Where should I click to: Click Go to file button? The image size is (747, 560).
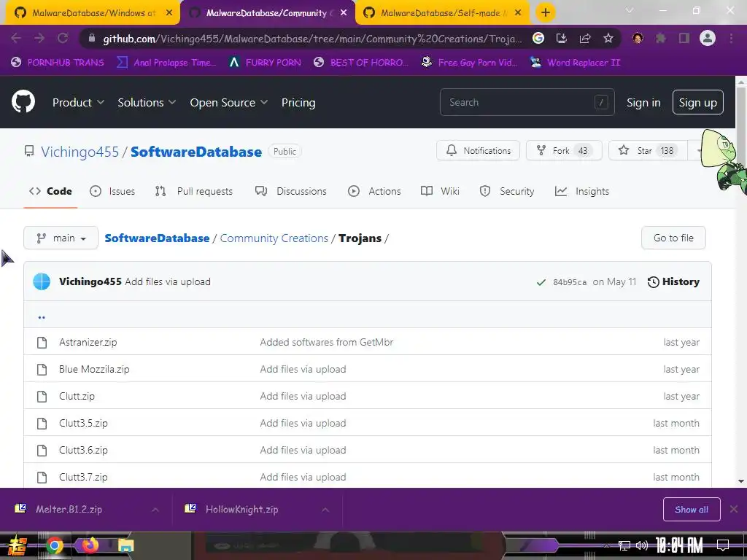coord(673,238)
